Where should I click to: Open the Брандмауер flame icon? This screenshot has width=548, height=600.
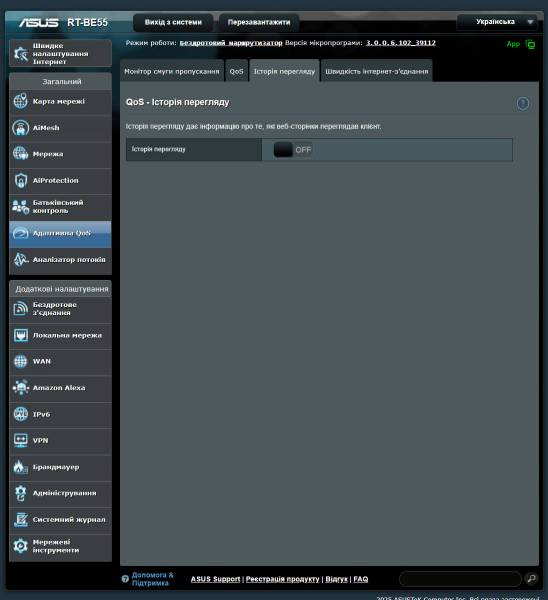[x=21, y=467]
